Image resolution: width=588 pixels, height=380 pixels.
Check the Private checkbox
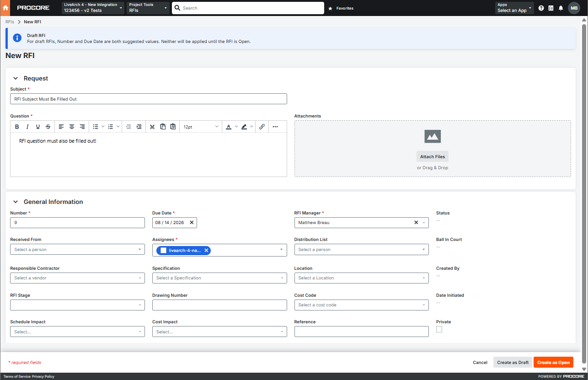tap(439, 329)
